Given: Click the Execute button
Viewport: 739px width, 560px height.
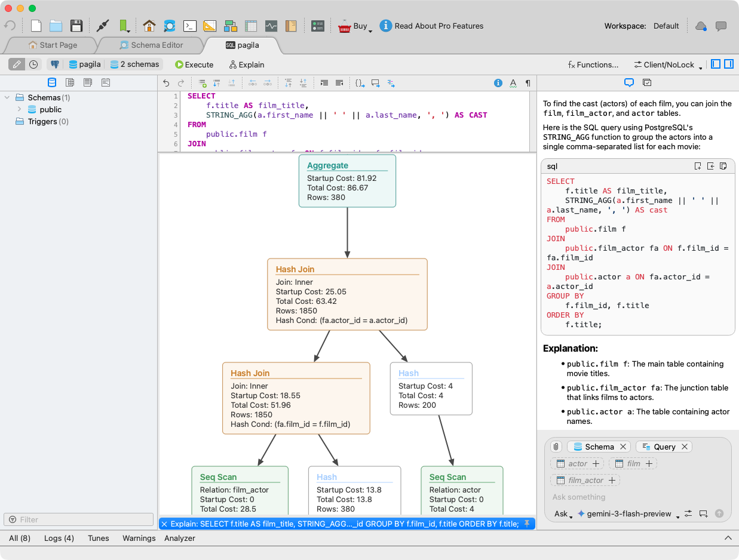Looking at the screenshot, I should point(194,64).
